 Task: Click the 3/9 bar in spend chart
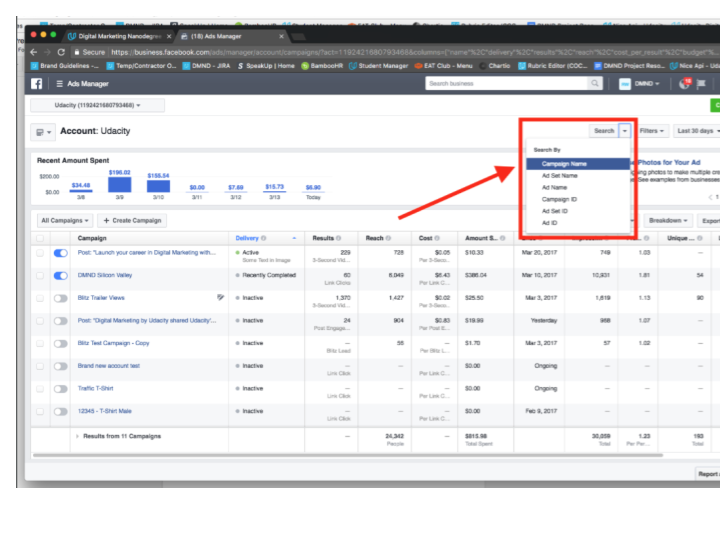click(120, 185)
